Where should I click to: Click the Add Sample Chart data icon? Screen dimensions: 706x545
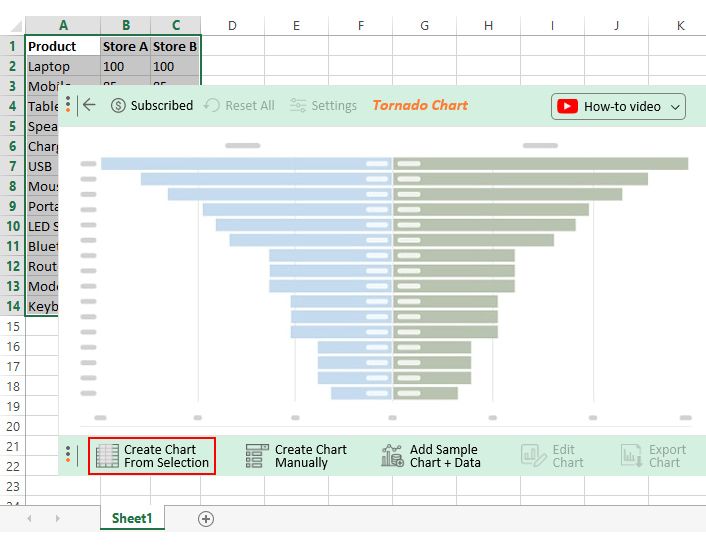pyautogui.click(x=392, y=456)
